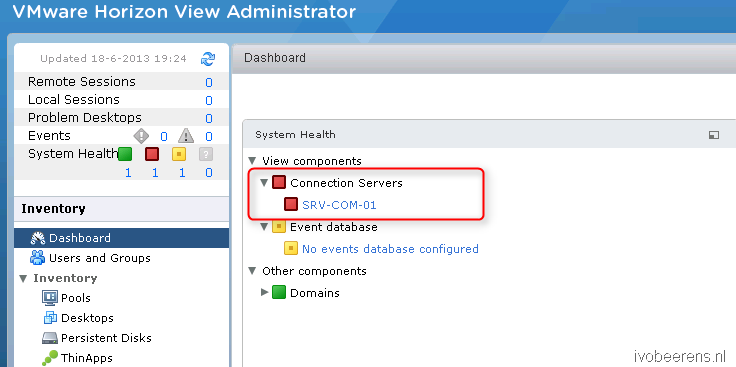736x367 pixels.
Task: Click the green System Health status icon
Action: point(125,154)
